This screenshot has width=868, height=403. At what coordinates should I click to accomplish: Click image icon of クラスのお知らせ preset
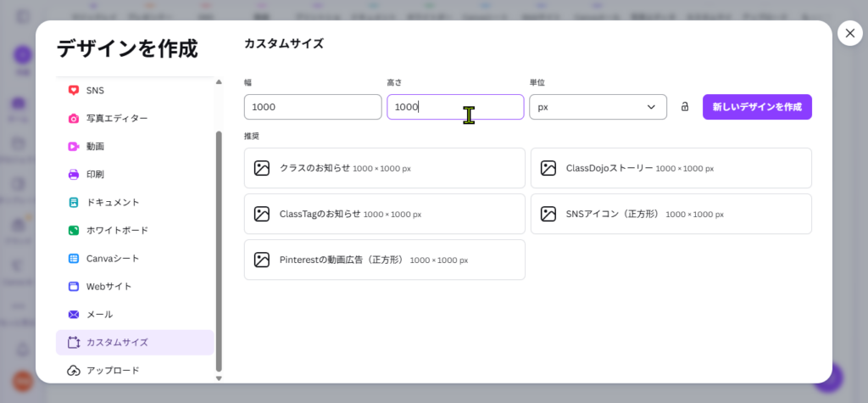[261, 168]
